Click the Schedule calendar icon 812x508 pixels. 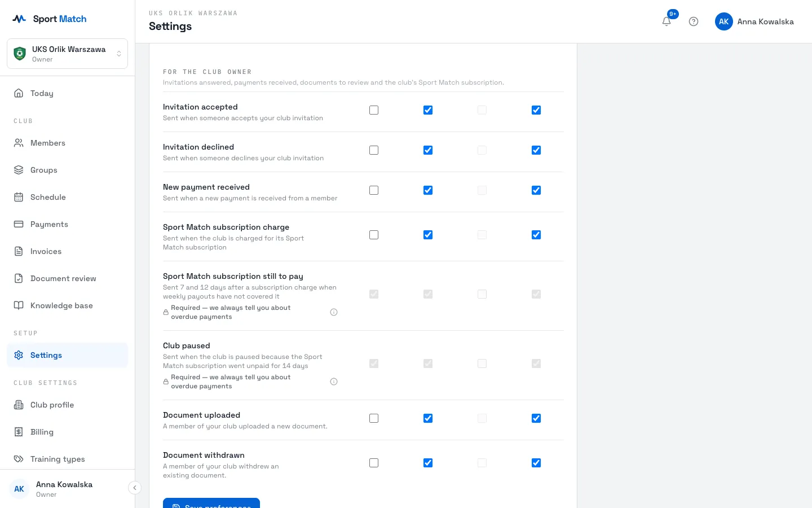(19, 197)
